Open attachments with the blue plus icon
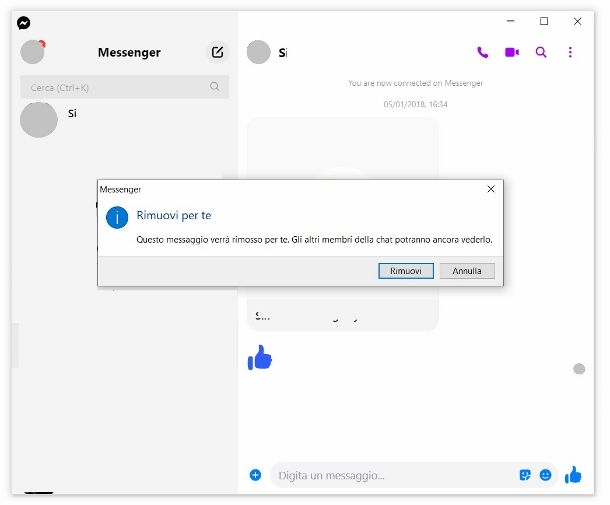The width and height of the screenshot is (610, 505). (255, 475)
